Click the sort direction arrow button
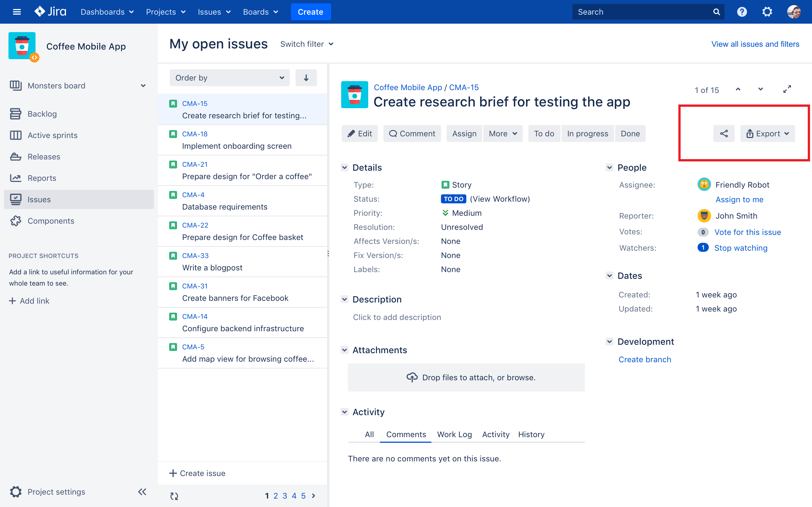The width and height of the screenshot is (812, 507). coord(306,78)
